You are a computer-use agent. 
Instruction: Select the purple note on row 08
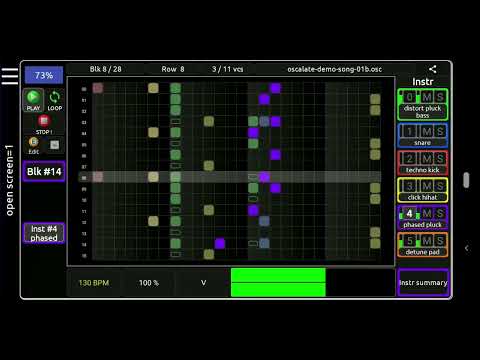(x=264, y=177)
